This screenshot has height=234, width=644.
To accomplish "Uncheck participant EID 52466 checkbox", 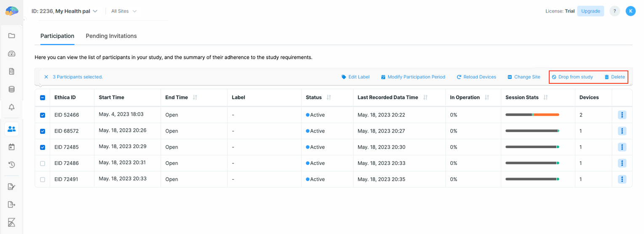I will 43,115.
